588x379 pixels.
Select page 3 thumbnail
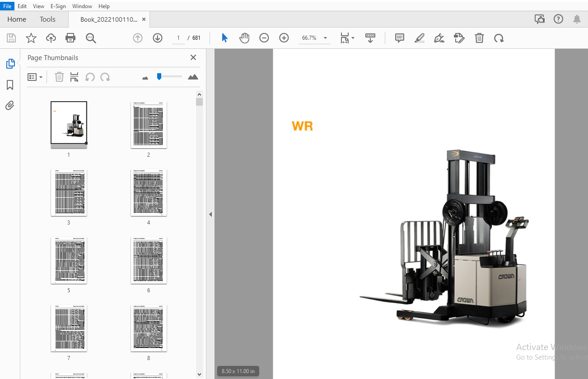[69, 192]
